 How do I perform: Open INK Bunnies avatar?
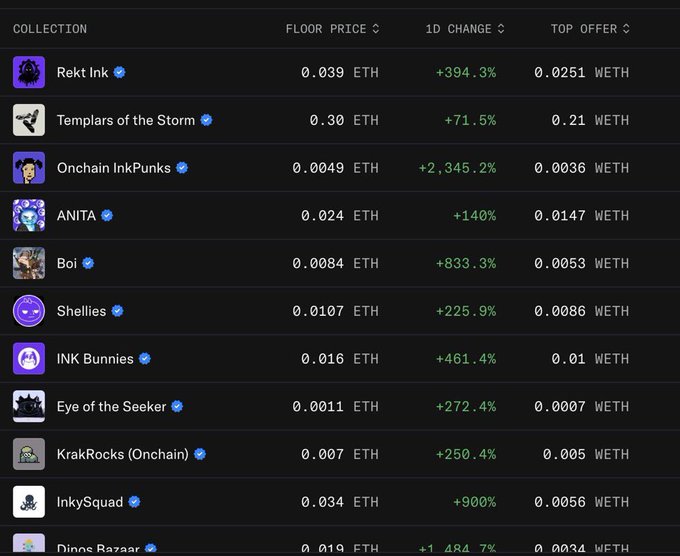(29, 358)
